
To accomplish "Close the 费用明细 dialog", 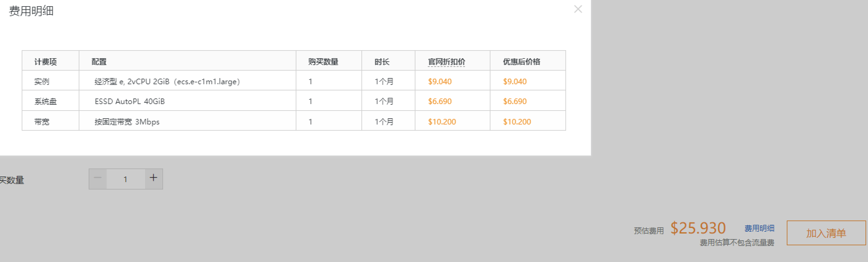I will (578, 9).
